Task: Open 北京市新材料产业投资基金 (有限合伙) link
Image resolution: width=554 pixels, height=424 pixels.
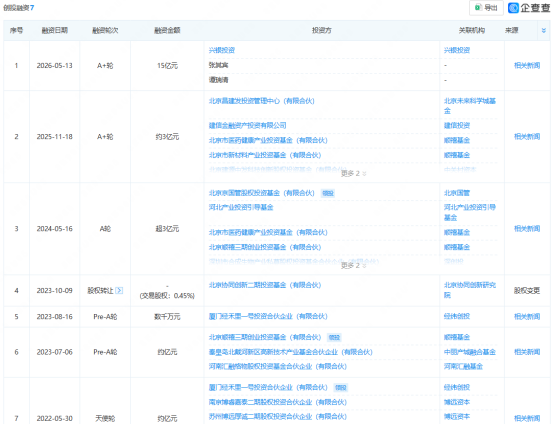Action: 265,155
